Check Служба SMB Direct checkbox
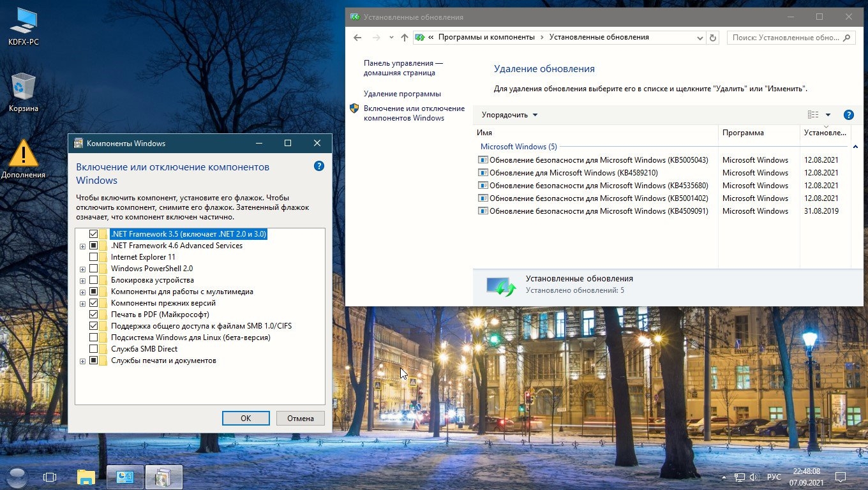The image size is (868, 490). pos(94,349)
